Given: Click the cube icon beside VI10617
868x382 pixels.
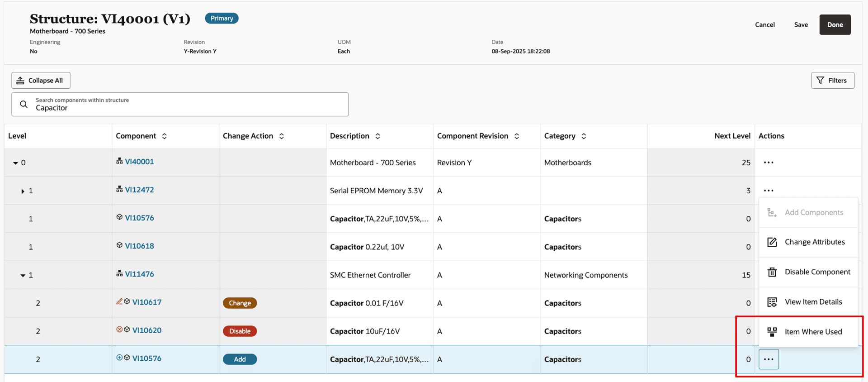Looking at the screenshot, I should [x=127, y=301].
